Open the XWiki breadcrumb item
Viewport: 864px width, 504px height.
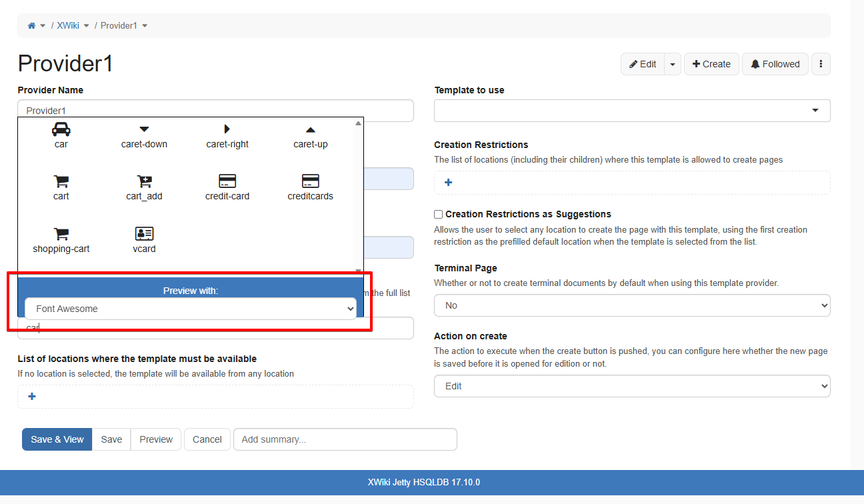pyautogui.click(x=68, y=25)
